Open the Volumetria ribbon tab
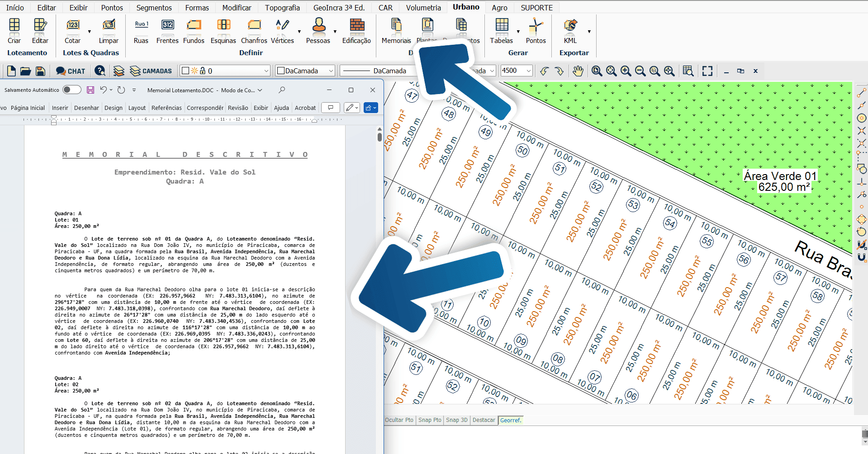 [x=423, y=8]
